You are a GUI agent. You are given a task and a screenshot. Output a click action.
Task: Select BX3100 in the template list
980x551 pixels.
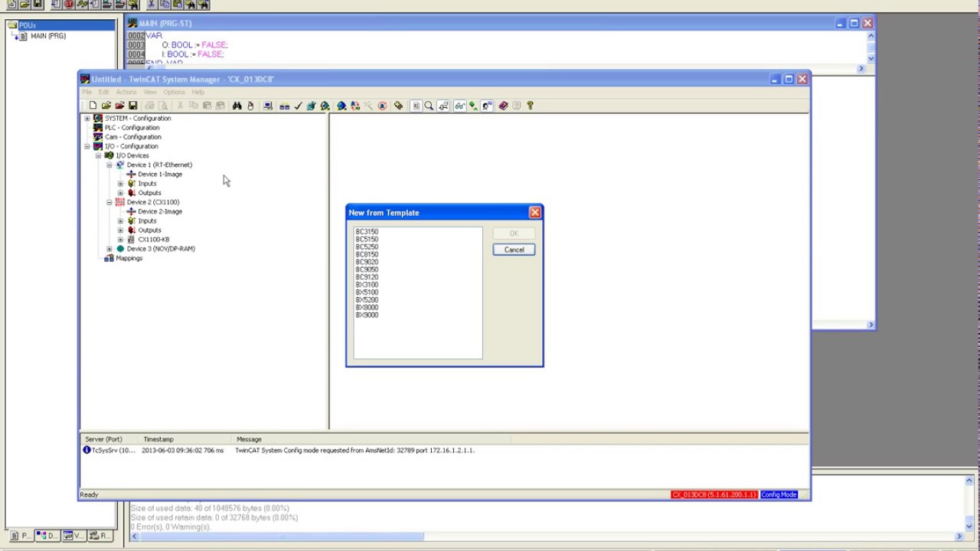click(x=367, y=285)
